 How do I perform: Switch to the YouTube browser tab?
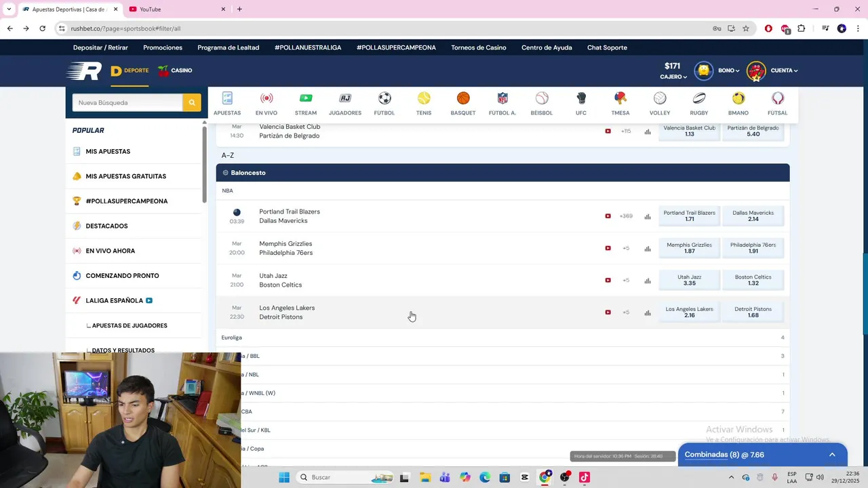pyautogui.click(x=176, y=9)
